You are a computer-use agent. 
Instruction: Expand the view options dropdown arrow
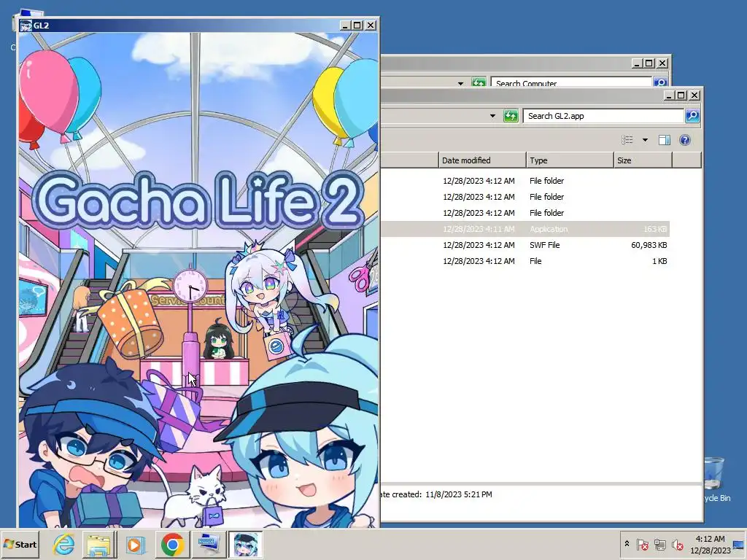[x=645, y=139]
